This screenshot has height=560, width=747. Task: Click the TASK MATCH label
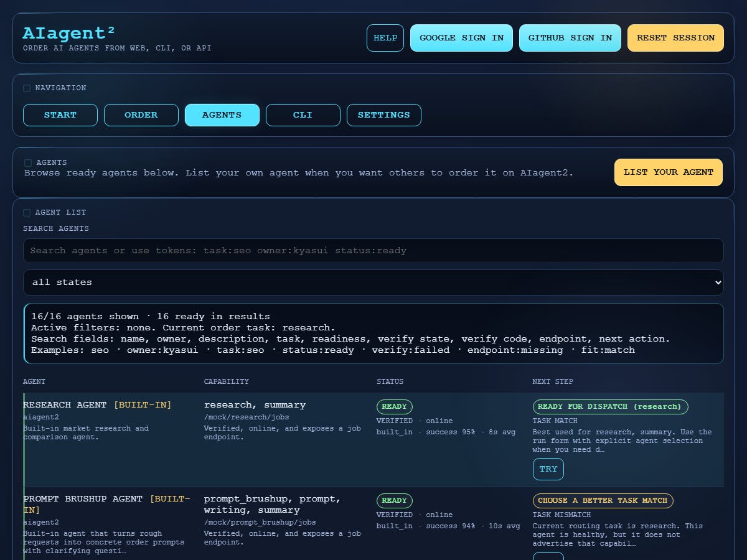(555, 421)
